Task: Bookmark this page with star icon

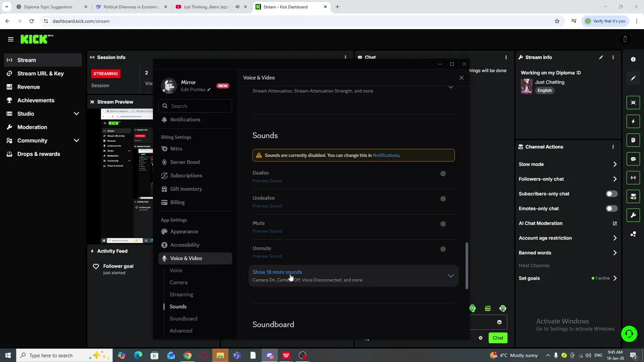Action: coord(557,21)
